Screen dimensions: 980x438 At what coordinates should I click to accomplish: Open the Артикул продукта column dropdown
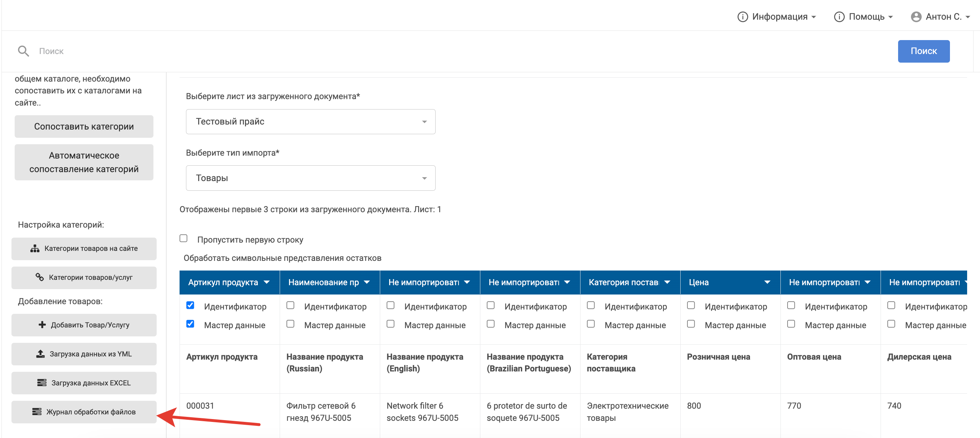[229, 282]
